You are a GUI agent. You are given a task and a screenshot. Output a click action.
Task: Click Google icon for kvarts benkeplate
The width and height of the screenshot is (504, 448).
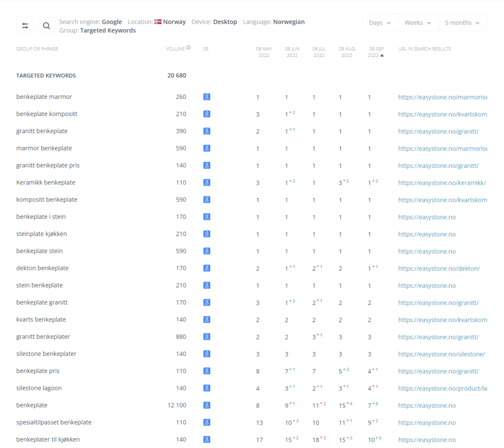(207, 320)
